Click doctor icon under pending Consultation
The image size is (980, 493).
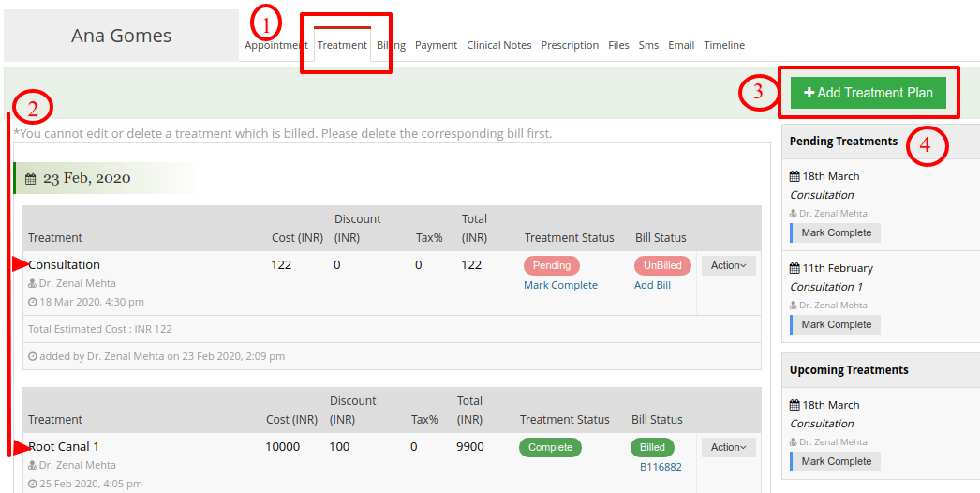click(794, 214)
